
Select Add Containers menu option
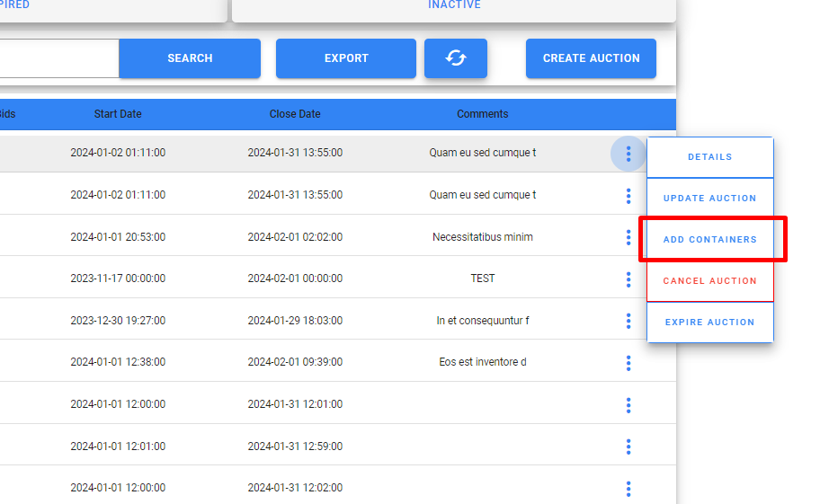(x=709, y=240)
